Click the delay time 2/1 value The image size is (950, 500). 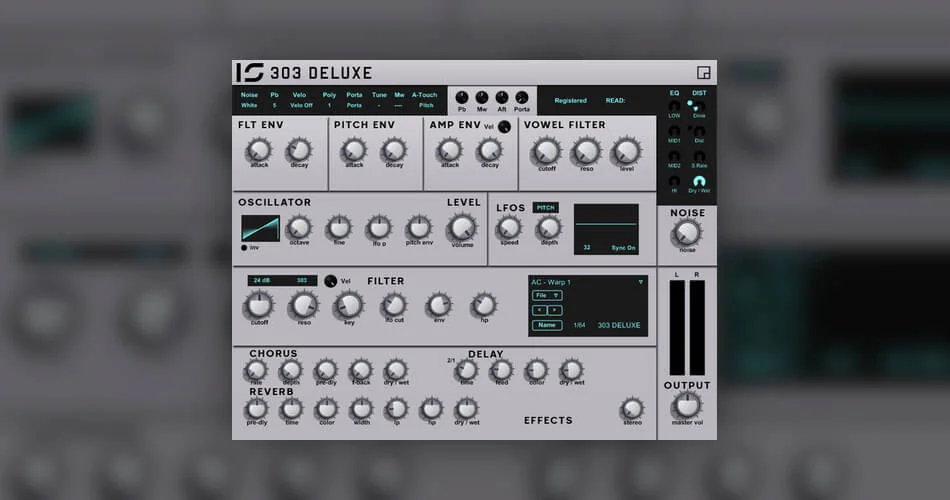point(451,361)
